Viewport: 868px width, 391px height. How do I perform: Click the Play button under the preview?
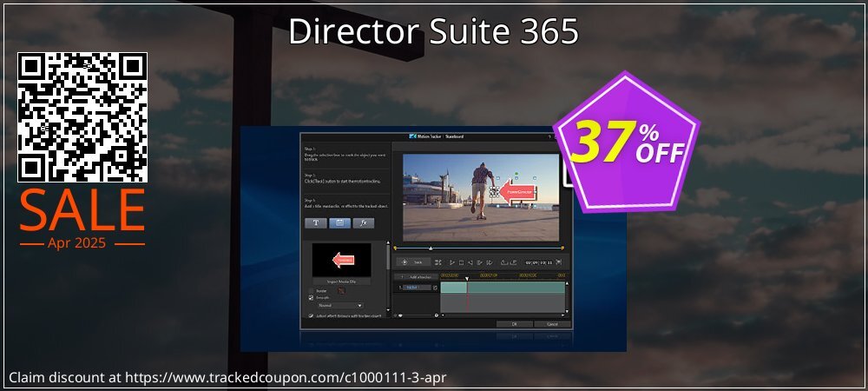tap(452, 262)
